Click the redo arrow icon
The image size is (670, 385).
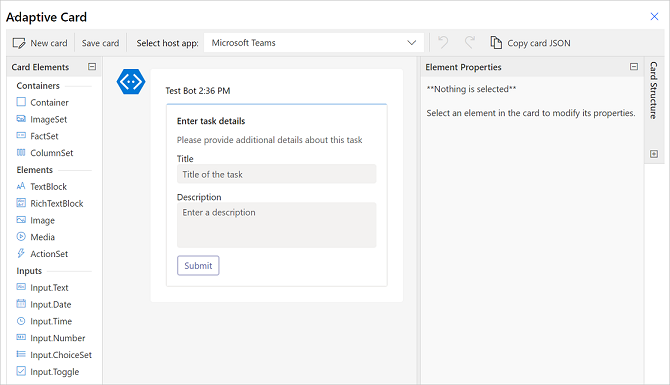(x=470, y=43)
